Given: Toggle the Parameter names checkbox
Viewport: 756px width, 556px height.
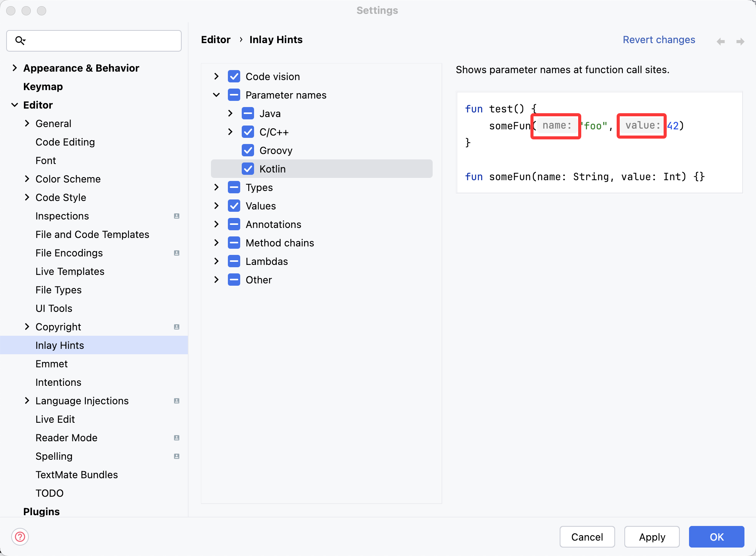Looking at the screenshot, I should (234, 95).
